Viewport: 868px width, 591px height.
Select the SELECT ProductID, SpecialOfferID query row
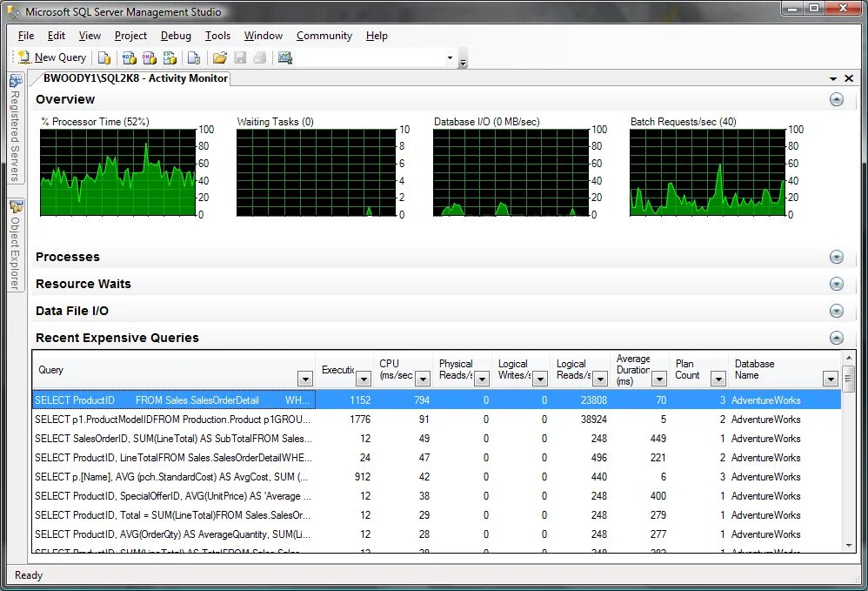(x=437, y=496)
